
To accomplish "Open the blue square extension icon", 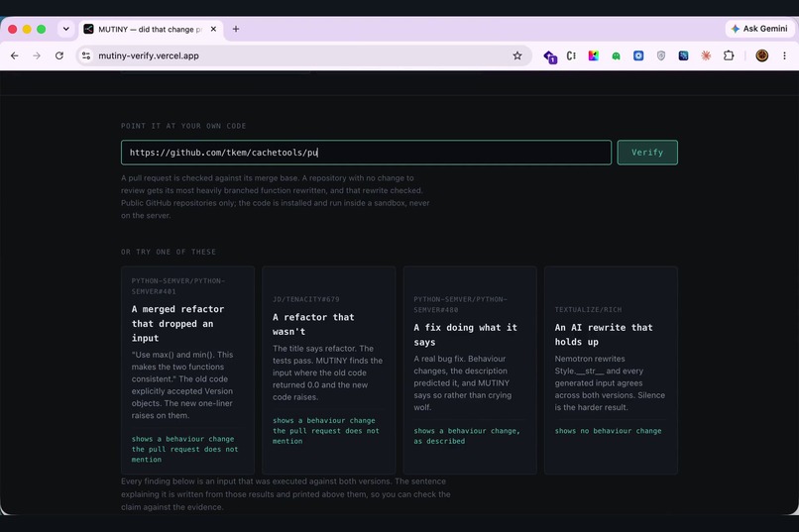I will (x=638, y=55).
